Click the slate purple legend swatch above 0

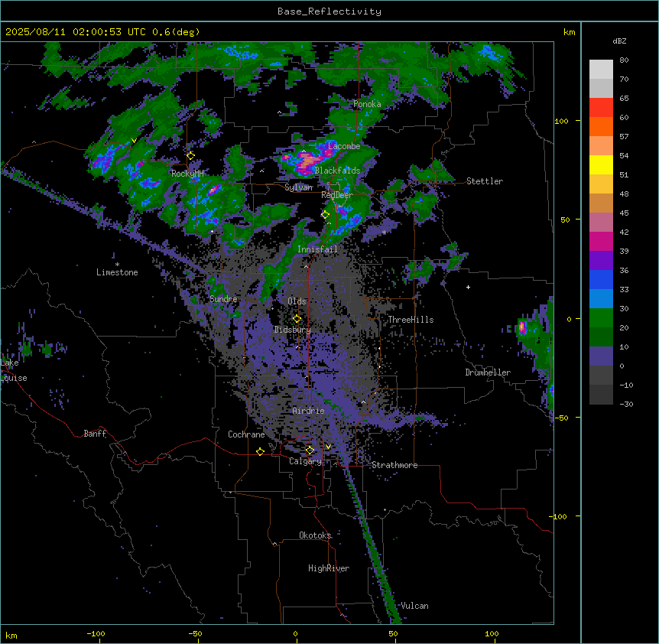tap(601, 356)
